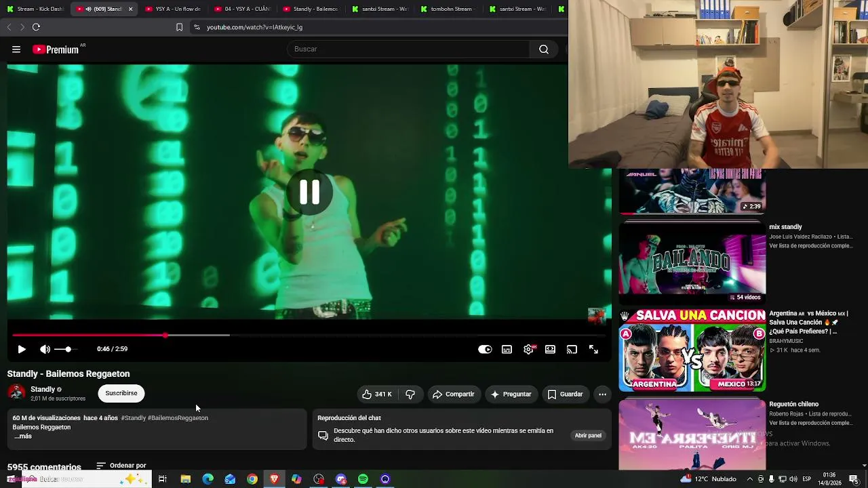Viewport: 868px width, 488px height.
Task: Open the YouTube guide hamburger menu
Action: [x=16, y=49]
